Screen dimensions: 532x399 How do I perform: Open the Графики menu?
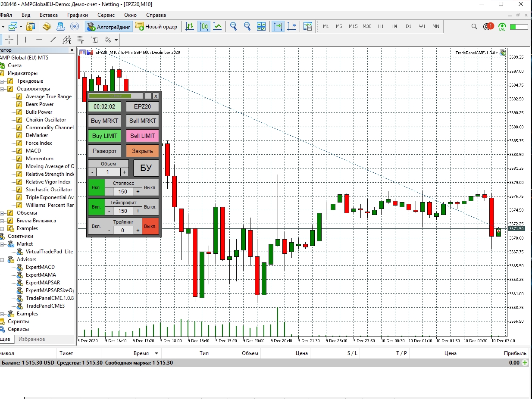click(78, 15)
